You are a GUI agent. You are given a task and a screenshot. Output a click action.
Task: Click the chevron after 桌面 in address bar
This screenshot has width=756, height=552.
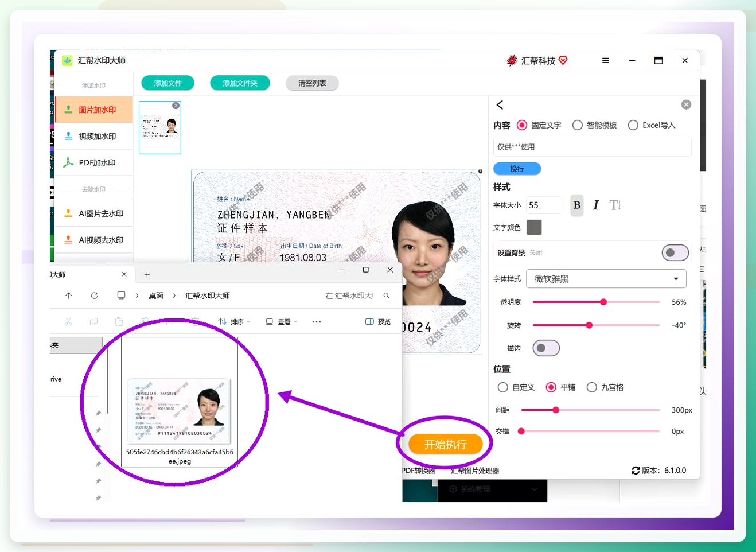[x=174, y=296]
